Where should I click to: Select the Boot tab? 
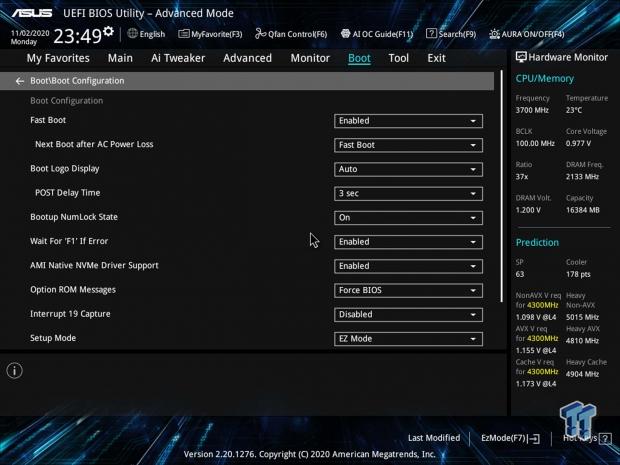359,58
